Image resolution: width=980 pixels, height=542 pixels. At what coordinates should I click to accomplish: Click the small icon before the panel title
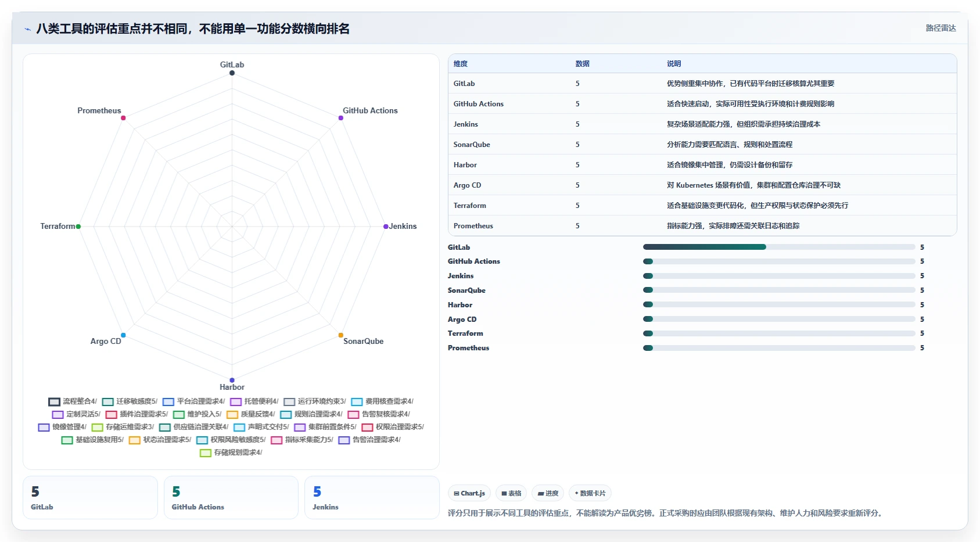click(27, 29)
